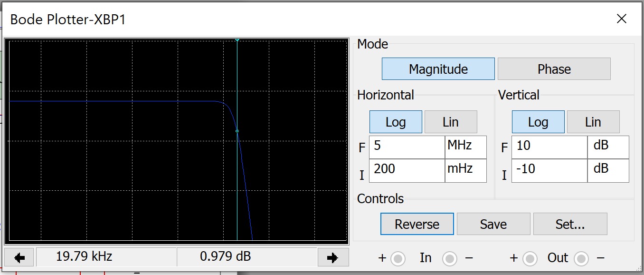Set the vertical axis to Lin

[593, 121]
